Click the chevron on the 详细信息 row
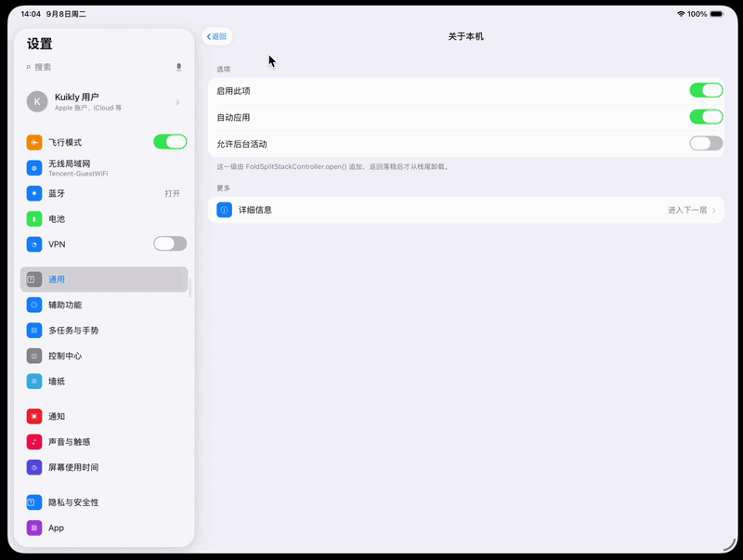The height and width of the screenshot is (560, 743). click(x=713, y=211)
